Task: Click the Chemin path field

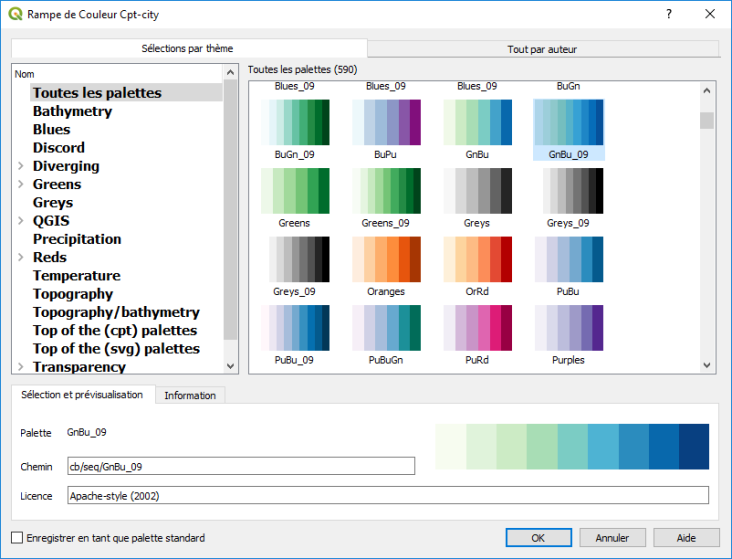Action: (x=240, y=466)
